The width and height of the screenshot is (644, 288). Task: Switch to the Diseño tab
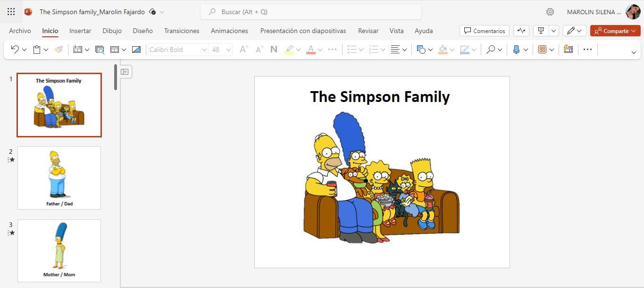pos(142,31)
